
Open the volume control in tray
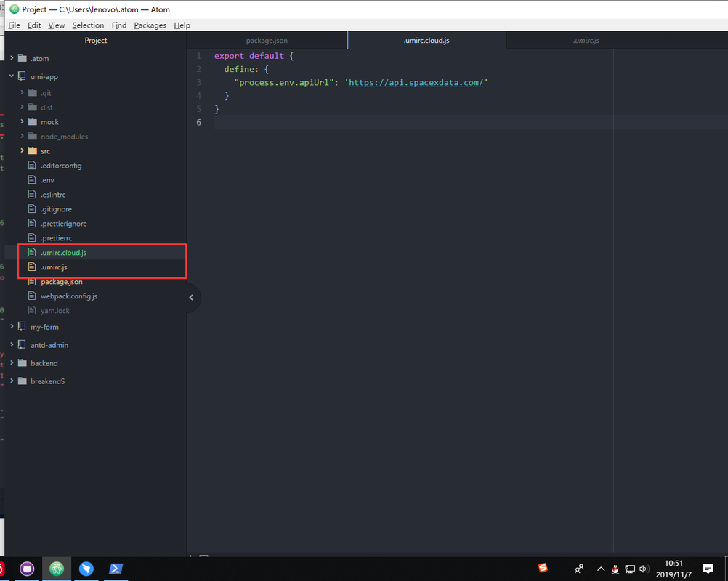tap(644, 569)
